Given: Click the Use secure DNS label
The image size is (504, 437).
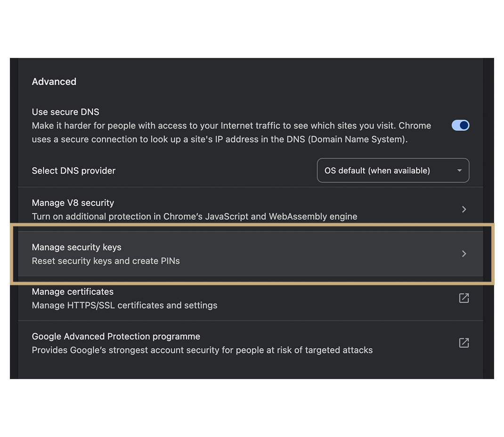Looking at the screenshot, I should pos(65,112).
